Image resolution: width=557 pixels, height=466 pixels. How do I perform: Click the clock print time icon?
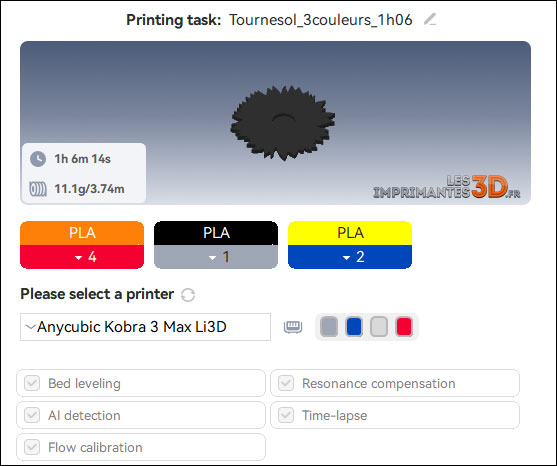[38, 159]
